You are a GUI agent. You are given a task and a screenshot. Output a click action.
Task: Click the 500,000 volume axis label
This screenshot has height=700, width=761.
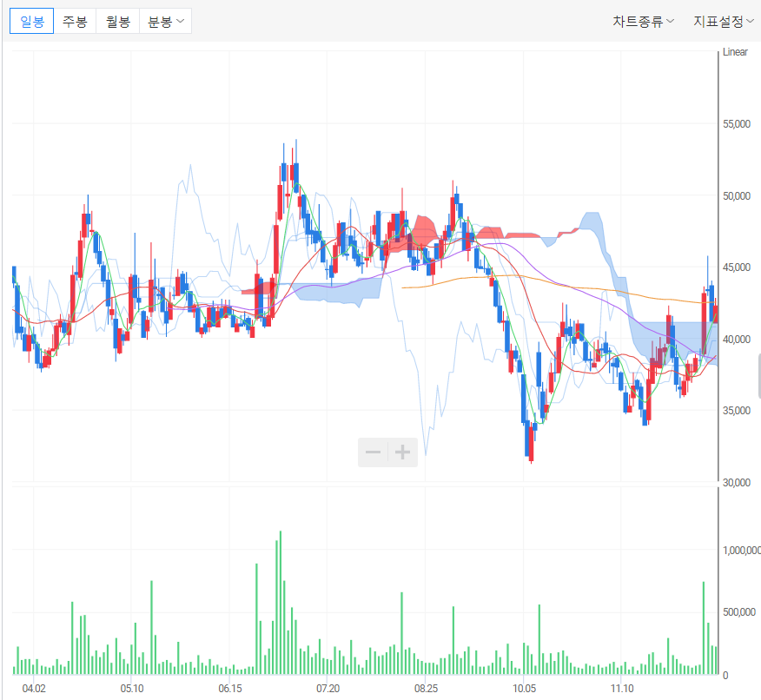pos(739,612)
